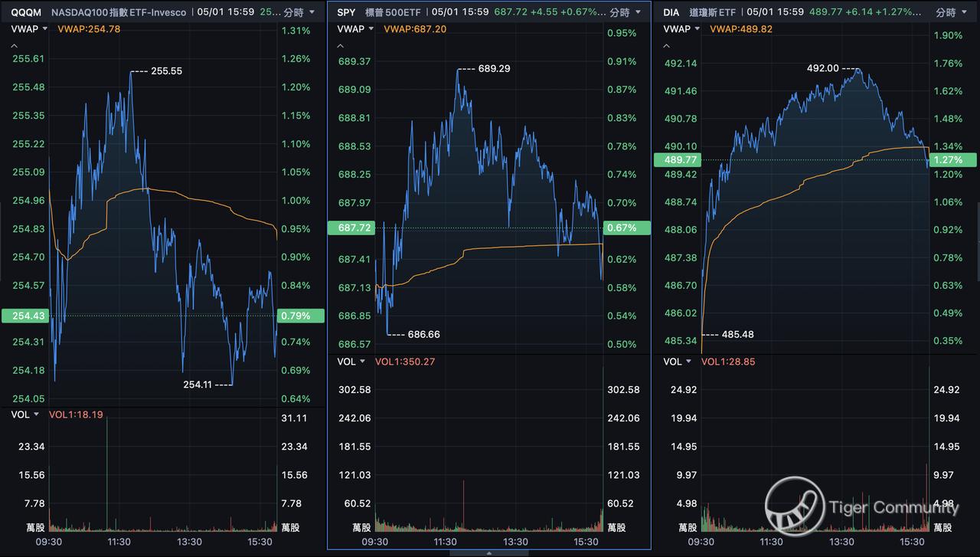980x557 pixels.
Task: Click the VOL1:18.19 readout
Action: click(76, 414)
